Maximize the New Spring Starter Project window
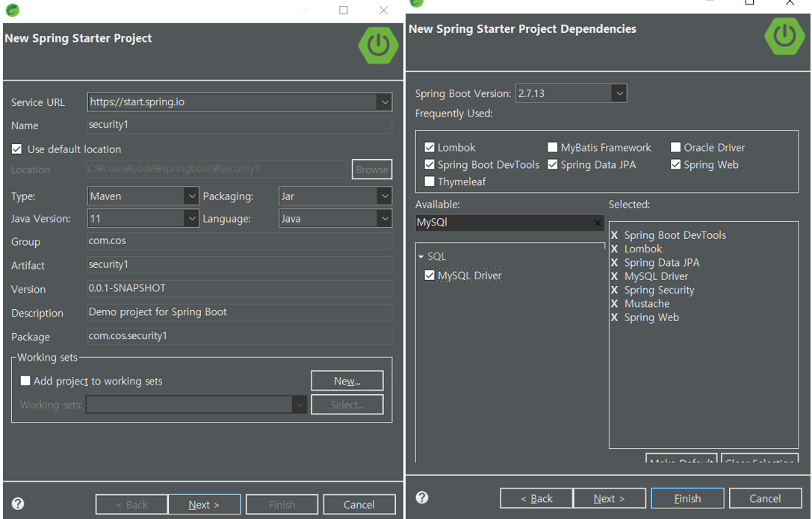The image size is (812, 519). [344, 10]
